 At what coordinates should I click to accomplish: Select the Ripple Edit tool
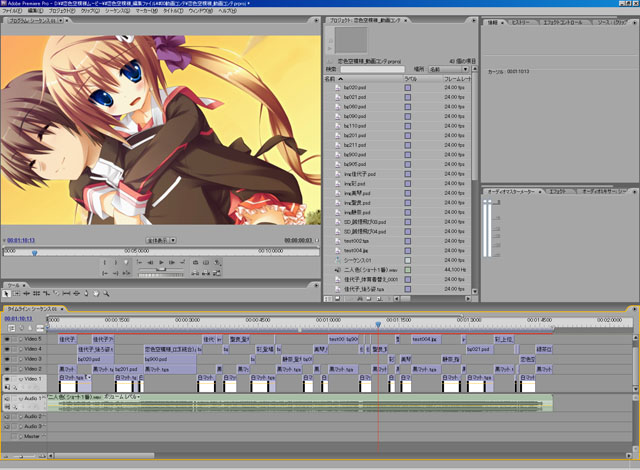27,293
